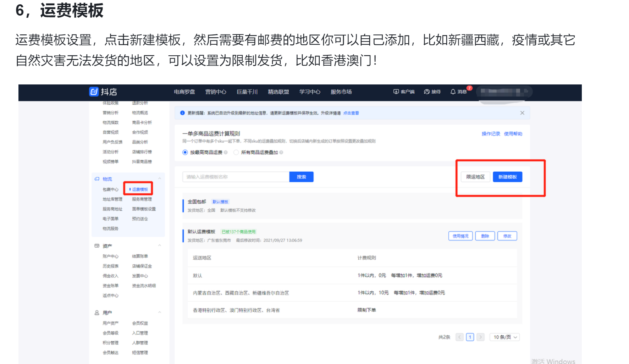Click the 默认模板 tag beside 全国包邮
Image resolution: width=629 pixels, height=364 pixels.
click(x=220, y=202)
